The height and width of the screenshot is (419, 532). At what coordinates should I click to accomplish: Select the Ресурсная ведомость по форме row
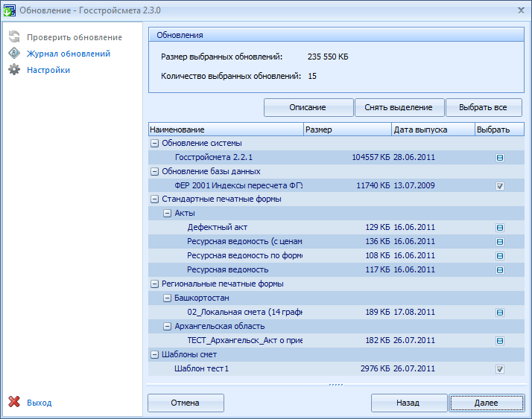point(336,256)
